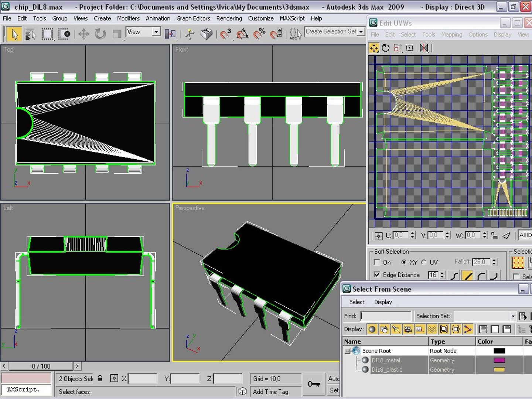Screen dimensions: 532x399
Task: Click the DIL8_plastic yellow color swatch
Action: coord(499,369)
